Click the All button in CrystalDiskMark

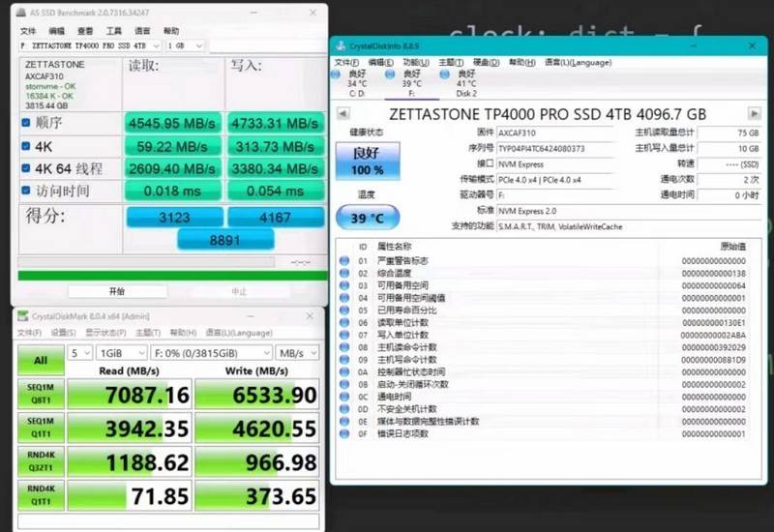coord(41,360)
